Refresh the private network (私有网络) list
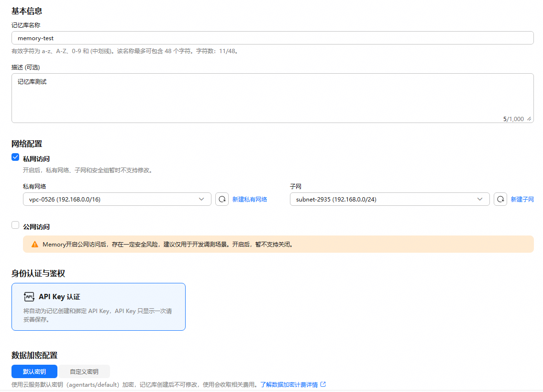This screenshot has width=543, height=392. 222,199
